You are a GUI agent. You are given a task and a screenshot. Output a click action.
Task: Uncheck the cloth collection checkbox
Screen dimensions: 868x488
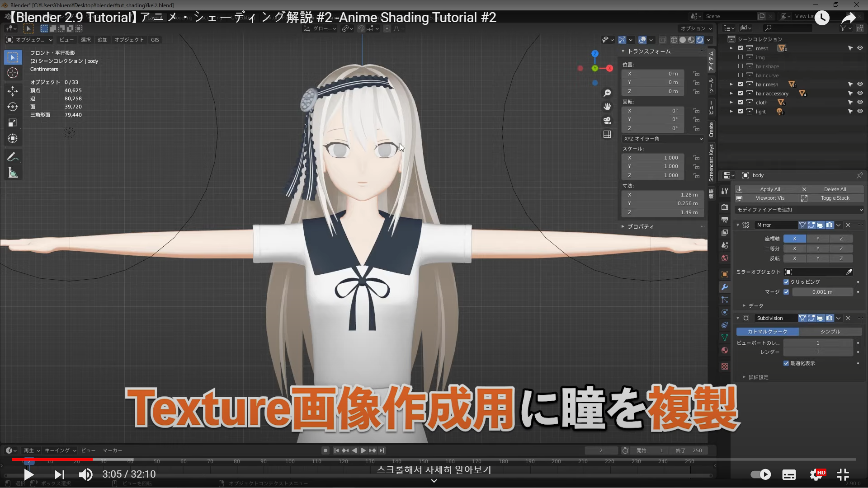741,103
